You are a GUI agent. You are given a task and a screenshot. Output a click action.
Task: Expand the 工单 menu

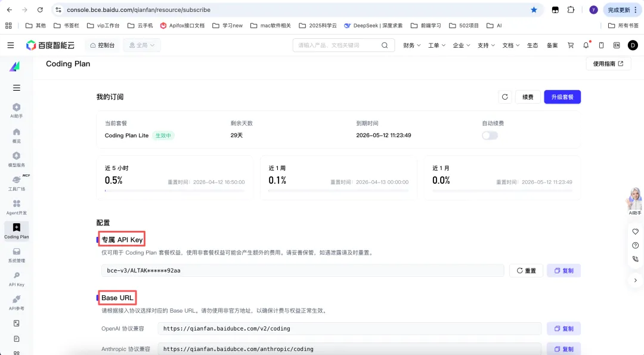pyautogui.click(x=436, y=45)
